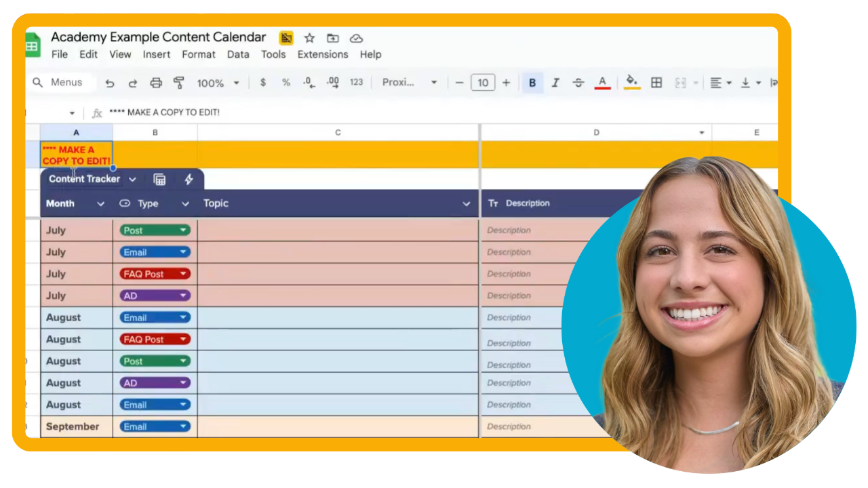868x488 pixels.
Task: Open the Type dropdown showing Post in July
Action: 182,230
